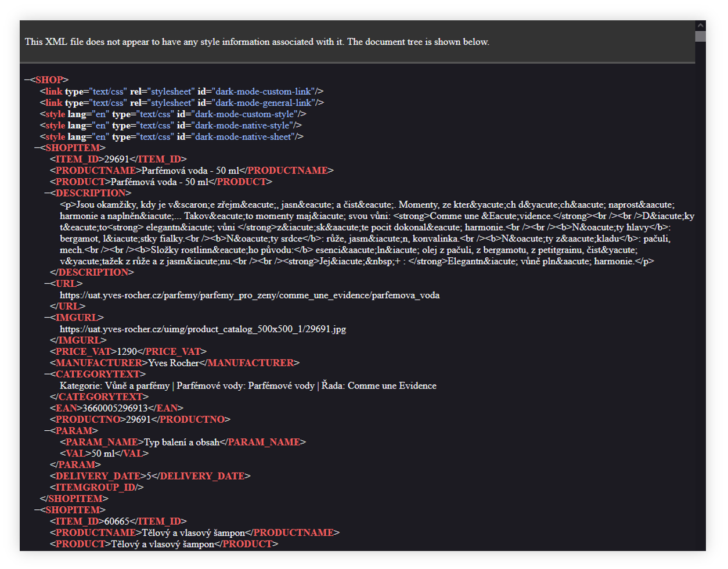This screenshot has width=728, height=569.
Task: Click the DELIVERY_DATE value 5
Action: (x=149, y=476)
